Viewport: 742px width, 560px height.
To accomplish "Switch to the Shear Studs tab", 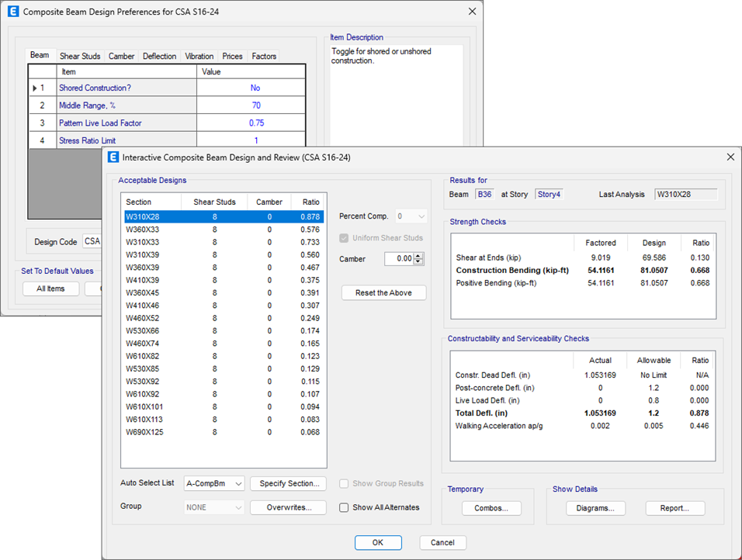I will pyautogui.click(x=80, y=56).
